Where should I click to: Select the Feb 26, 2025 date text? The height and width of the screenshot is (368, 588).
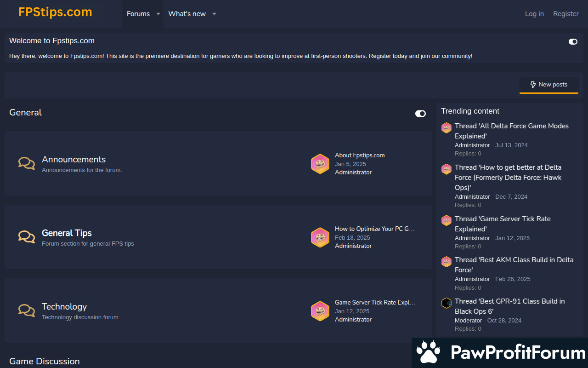point(513,279)
